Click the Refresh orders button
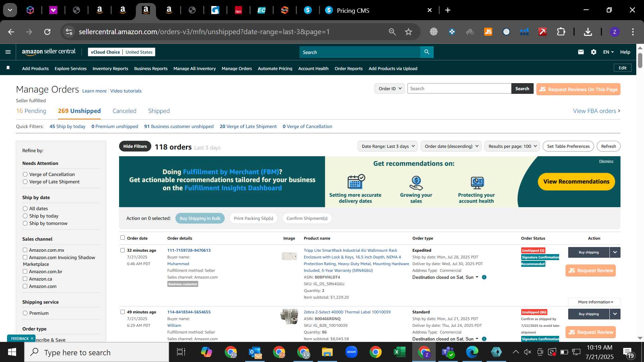Image resolution: width=644 pixels, height=362 pixels. pos(608,146)
